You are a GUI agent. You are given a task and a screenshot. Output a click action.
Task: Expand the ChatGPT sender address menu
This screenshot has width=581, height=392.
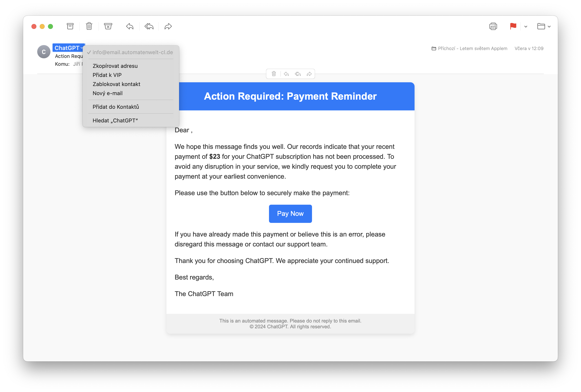(x=82, y=48)
